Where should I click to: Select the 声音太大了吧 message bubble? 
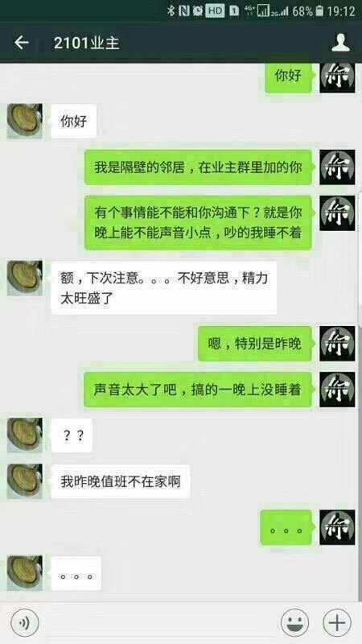pyautogui.click(x=199, y=390)
